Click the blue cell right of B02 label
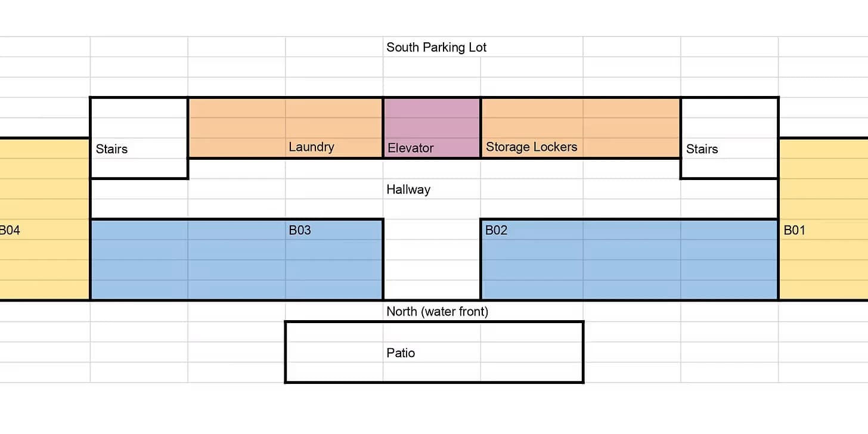Viewport: 868px width, 434px height. (631, 230)
